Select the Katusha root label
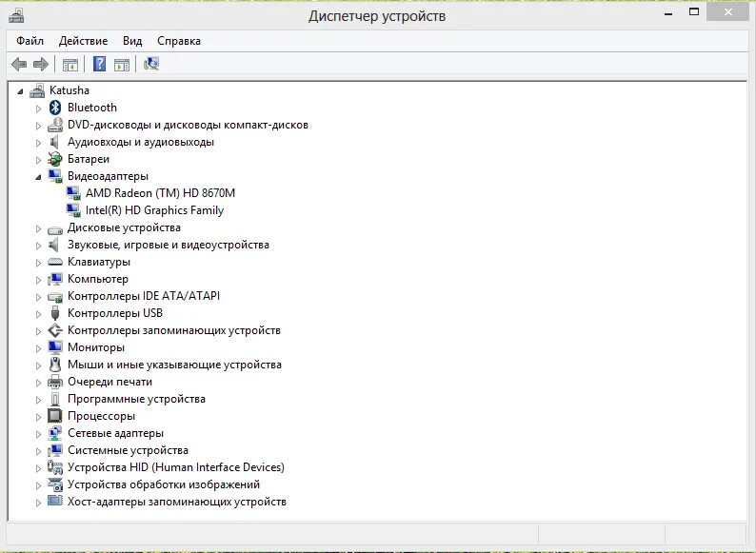This screenshot has width=756, height=553. [x=69, y=90]
